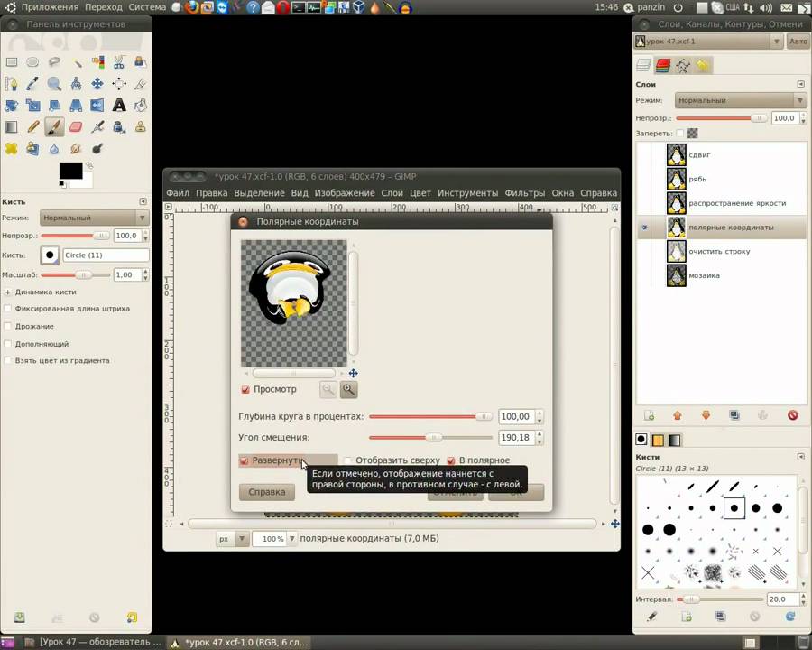Select the Measure compass tool
The height and width of the screenshot is (650, 812).
click(76, 84)
